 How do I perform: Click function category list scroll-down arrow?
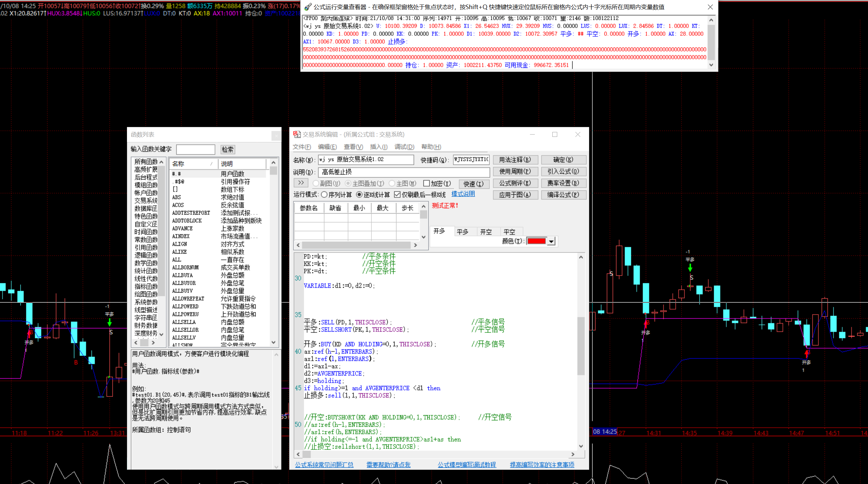(161, 334)
